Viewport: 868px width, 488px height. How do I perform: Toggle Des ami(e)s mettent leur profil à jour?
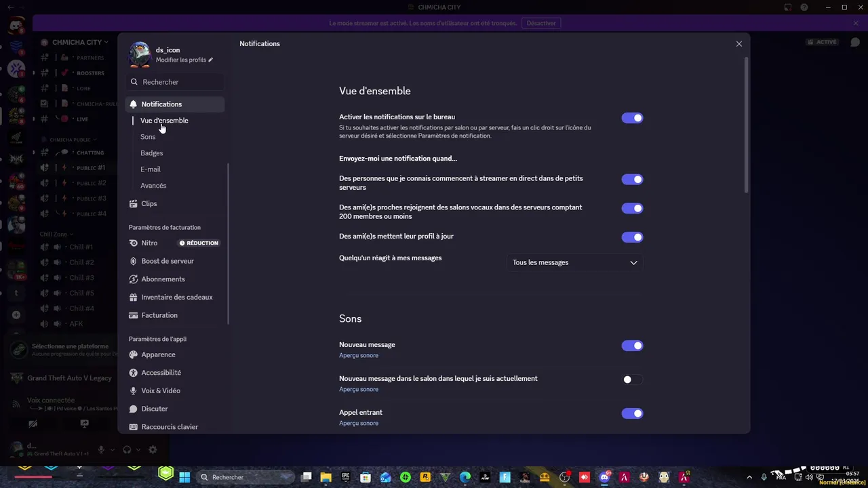(x=632, y=237)
